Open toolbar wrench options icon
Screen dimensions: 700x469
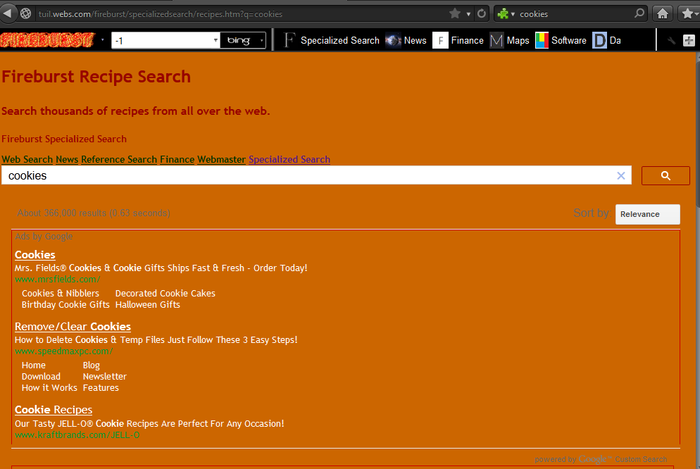[x=671, y=41]
